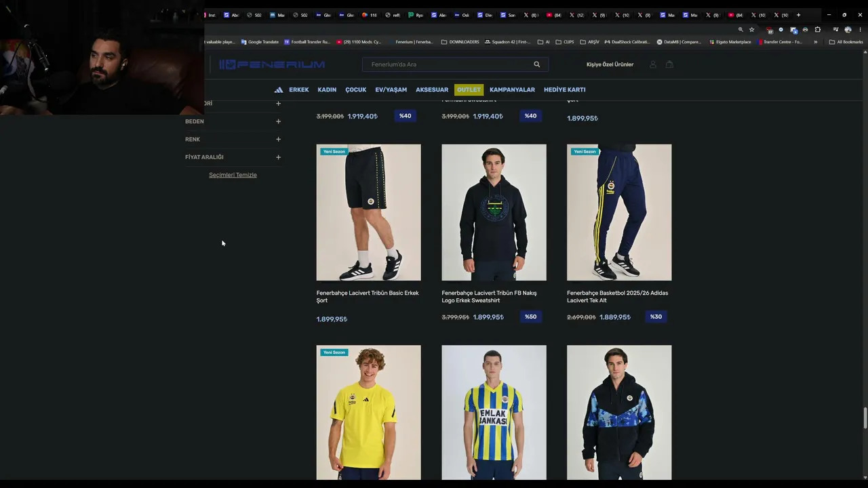Open the CLIPS bookmark folder
Viewport: 868px width, 488px height.
click(x=564, y=42)
